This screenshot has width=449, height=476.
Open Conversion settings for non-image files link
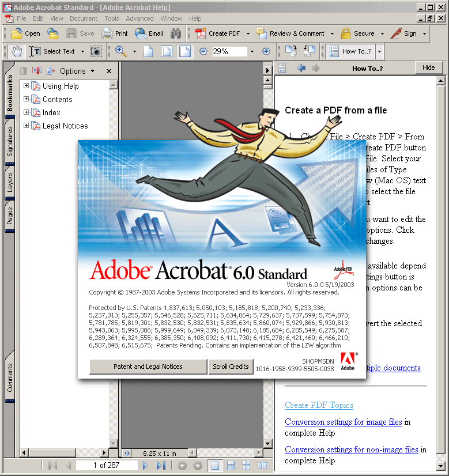pos(352,449)
